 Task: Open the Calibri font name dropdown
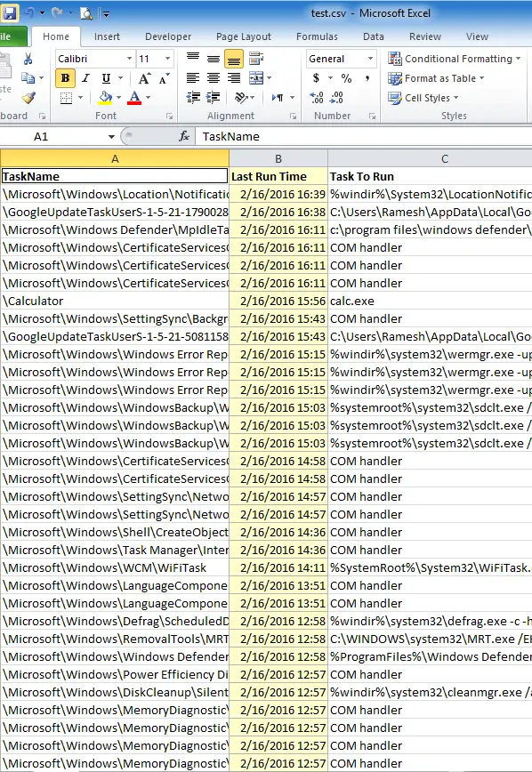pos(129,59)
